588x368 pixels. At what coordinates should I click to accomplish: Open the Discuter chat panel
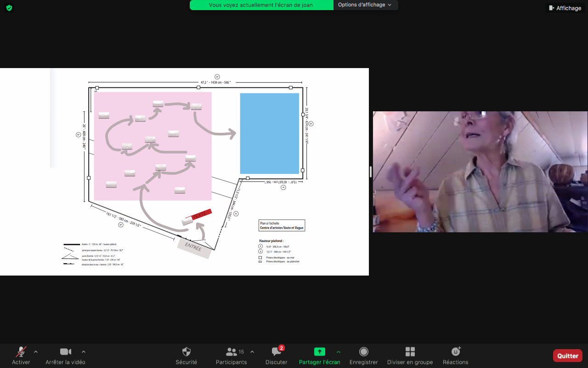[277, 355]
